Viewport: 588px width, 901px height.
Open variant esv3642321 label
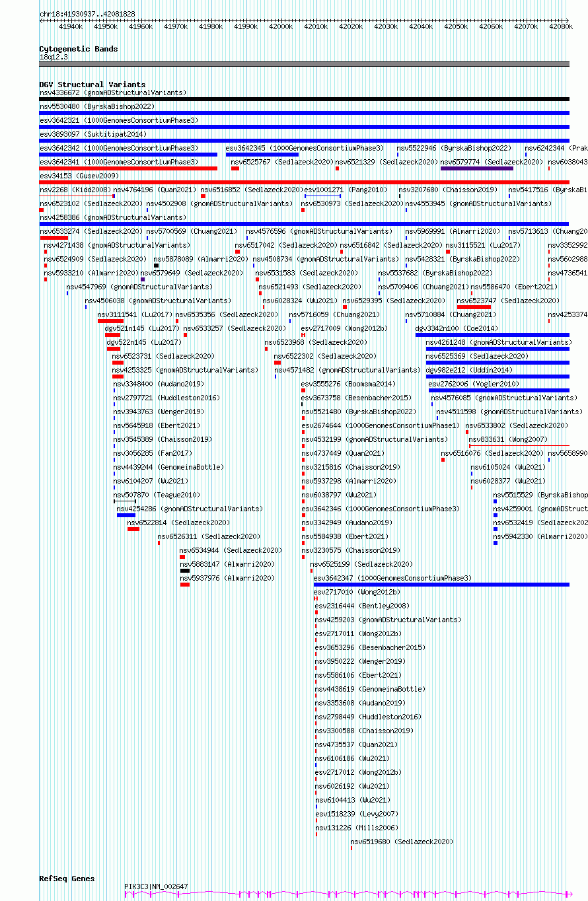click(x=119, y=120)
